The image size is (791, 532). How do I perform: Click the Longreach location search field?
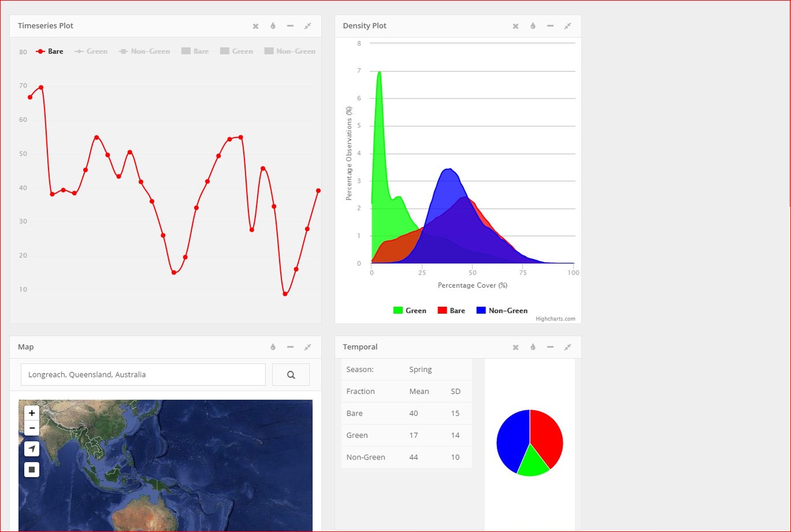[143, 374]
